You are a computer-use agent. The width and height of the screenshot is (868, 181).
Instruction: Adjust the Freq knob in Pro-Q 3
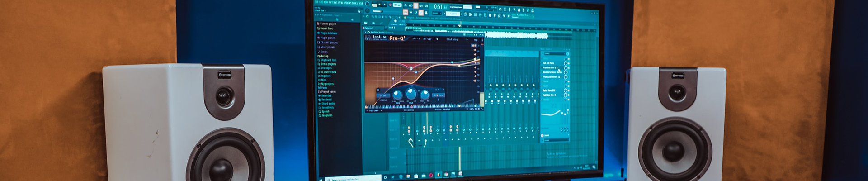(397, 95)
